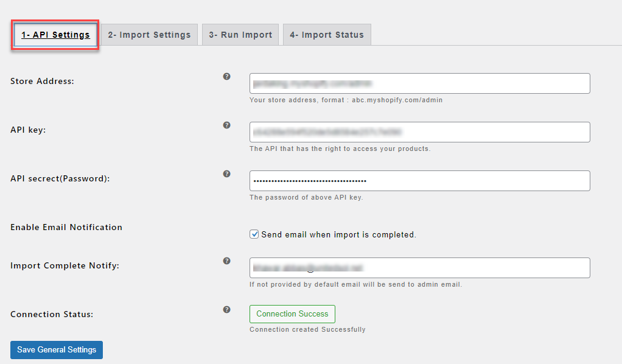The width and height of the screenshot is (622, 364).
Task: Click into the API key text field
Action: (x=419, y=132)
